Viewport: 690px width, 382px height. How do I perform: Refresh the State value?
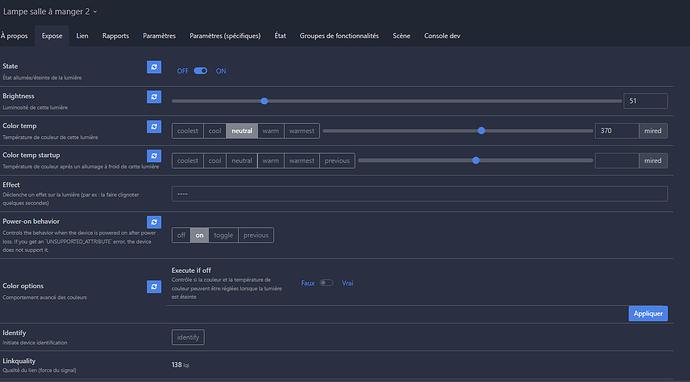click(154, 67)
